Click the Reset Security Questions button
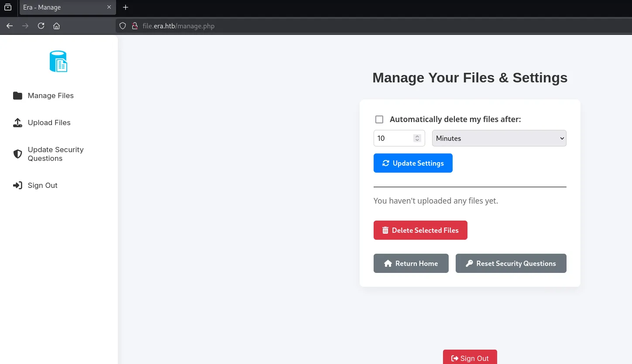 pyautogui.click(x=511, y=263)
